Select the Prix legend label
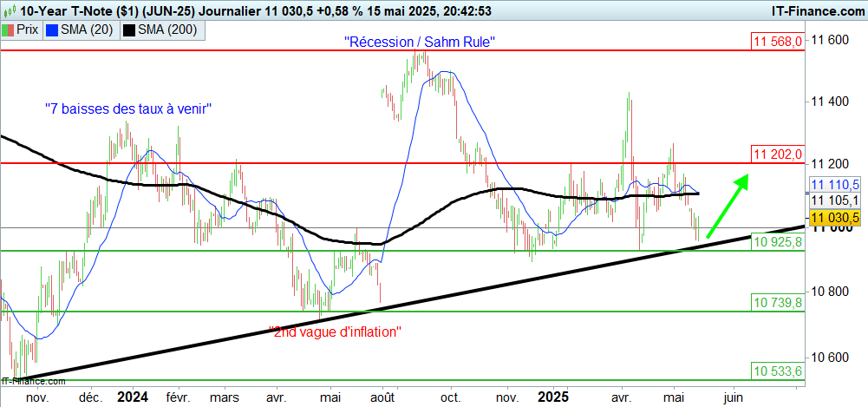This screenshot has height=407, width=868. point(28,30)
